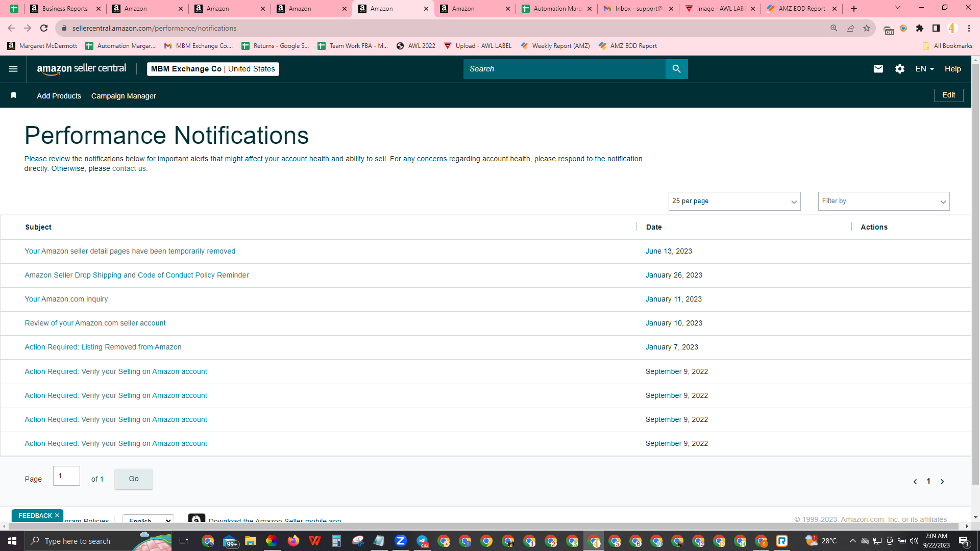Show hidden system tray icons
Screen dimensions: 980x551
click(852, 541)
